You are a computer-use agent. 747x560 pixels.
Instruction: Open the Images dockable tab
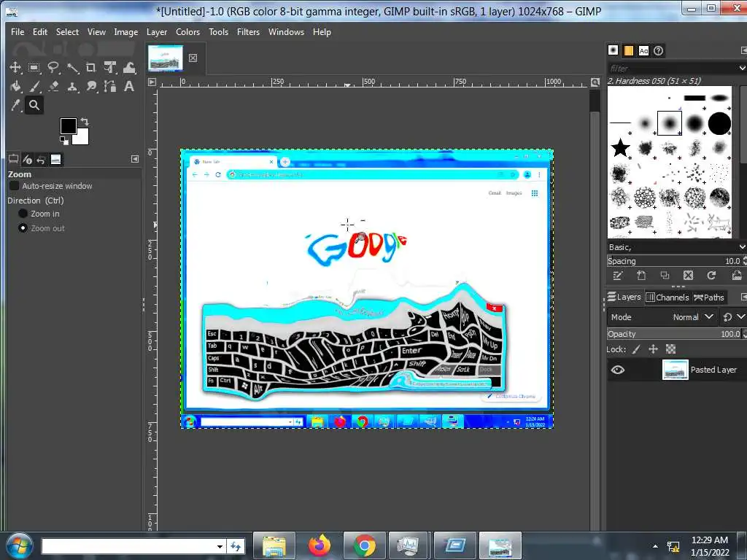coord(55,159)
